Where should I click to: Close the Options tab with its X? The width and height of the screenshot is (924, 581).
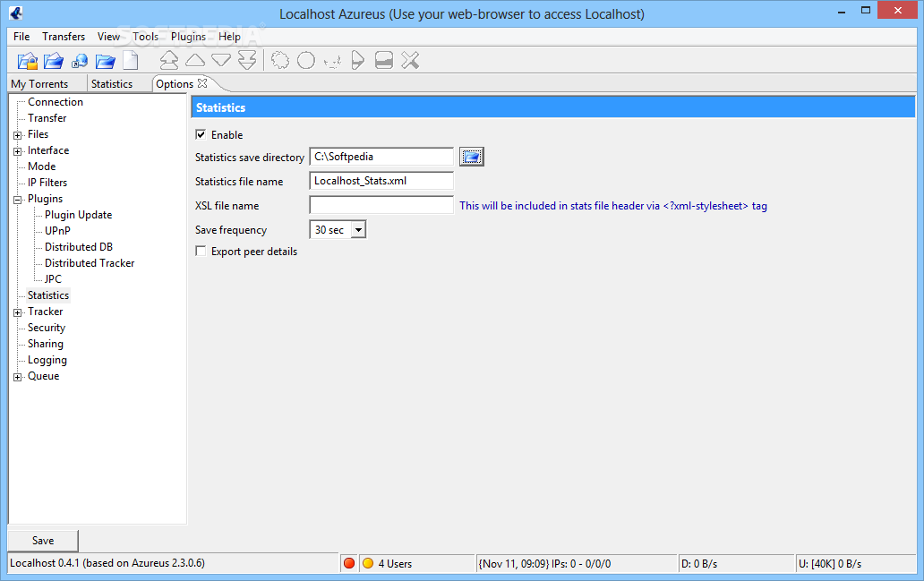[x=202, y=83]
